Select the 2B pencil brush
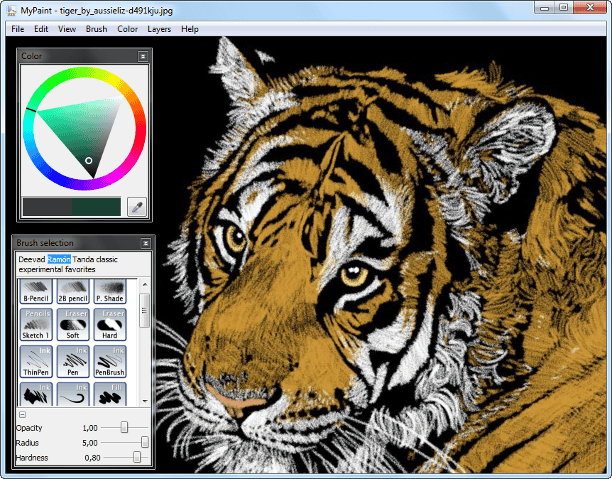Viewport: 612px width, 479px height. [73, 291]
